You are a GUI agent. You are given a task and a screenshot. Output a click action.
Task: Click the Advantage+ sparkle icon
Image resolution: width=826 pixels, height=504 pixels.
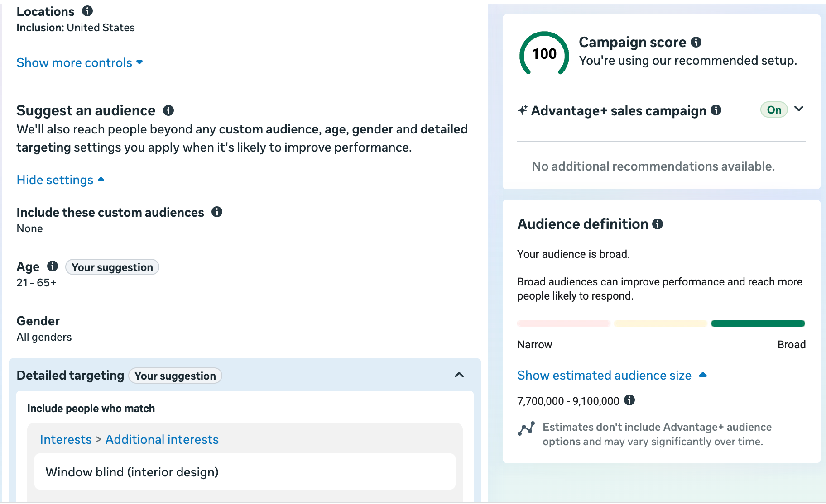[523, 110]
